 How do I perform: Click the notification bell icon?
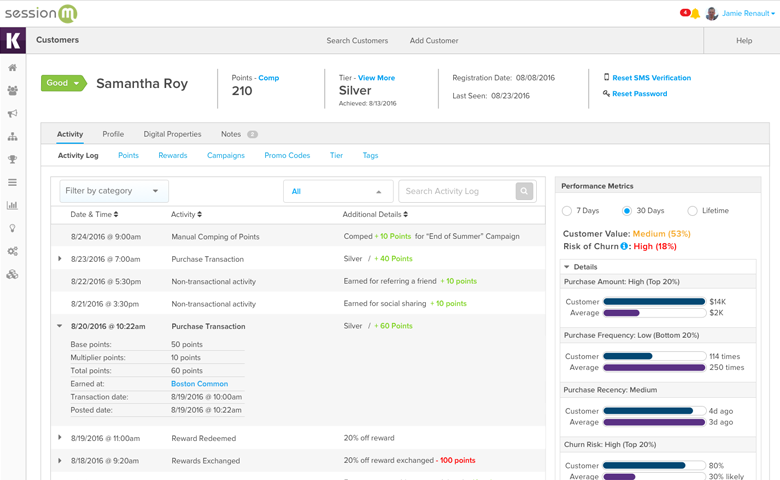[x=695, y=14]
